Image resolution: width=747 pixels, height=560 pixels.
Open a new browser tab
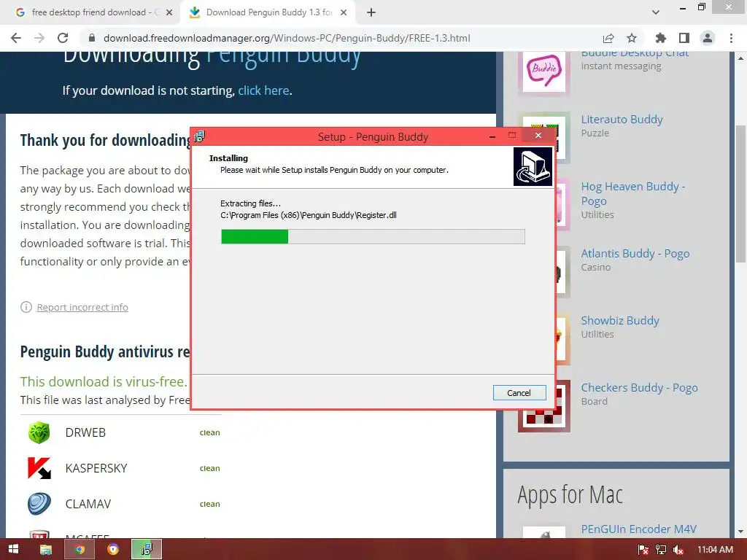(371, 12)
